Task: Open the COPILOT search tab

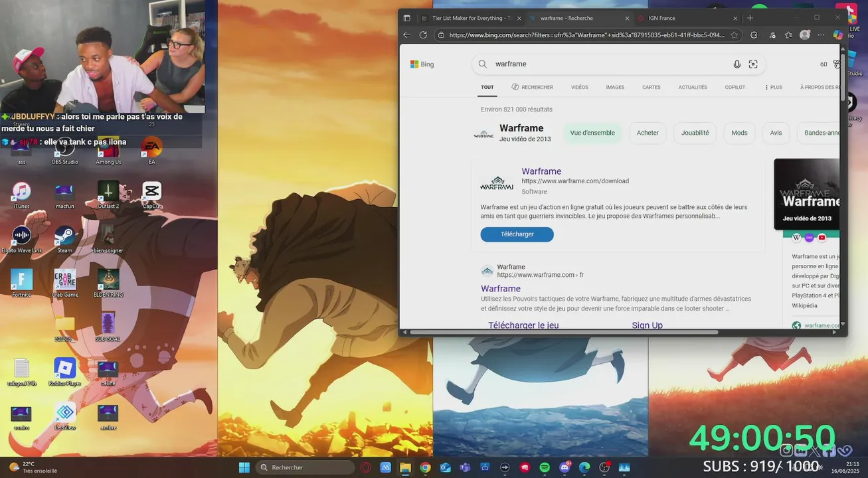Action: [735, 87]
